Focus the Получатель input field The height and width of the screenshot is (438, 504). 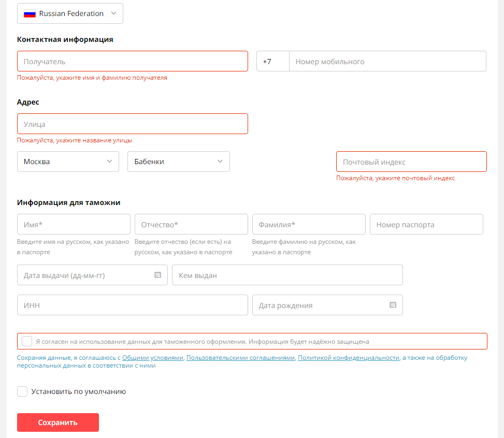tap(133, 61)
